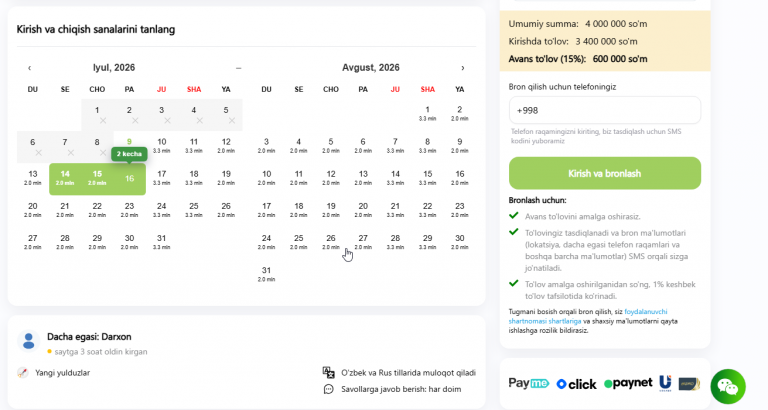Screen dimensions: 768x410
Task: Click the Payme payment logo
Action: click(528, 383)
